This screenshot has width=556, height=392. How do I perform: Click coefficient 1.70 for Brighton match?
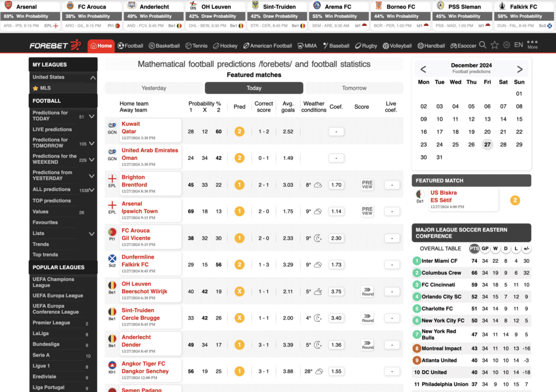pos(336,185)
